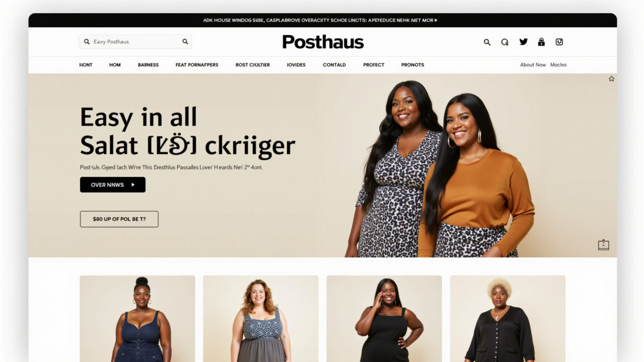This screenshot has width=644, height=362.
Task: Open the BARNESS menu item
Action: [x=148, y=65]
